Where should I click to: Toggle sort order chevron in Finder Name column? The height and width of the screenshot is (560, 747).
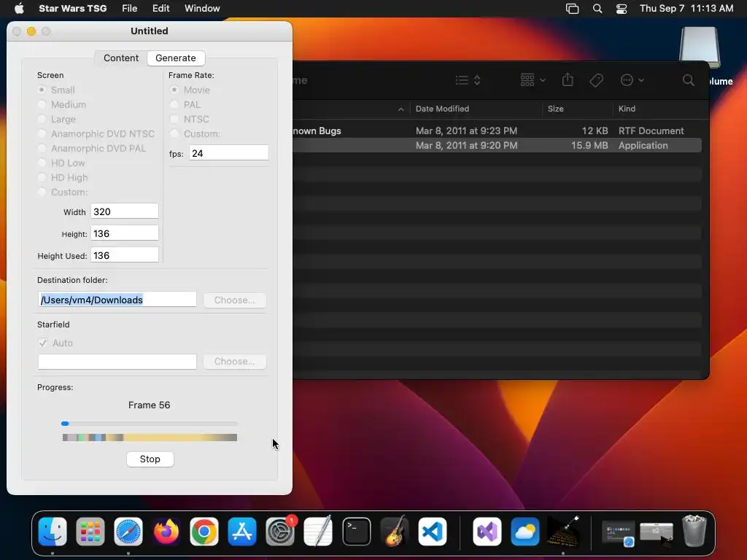coord(400,109)
